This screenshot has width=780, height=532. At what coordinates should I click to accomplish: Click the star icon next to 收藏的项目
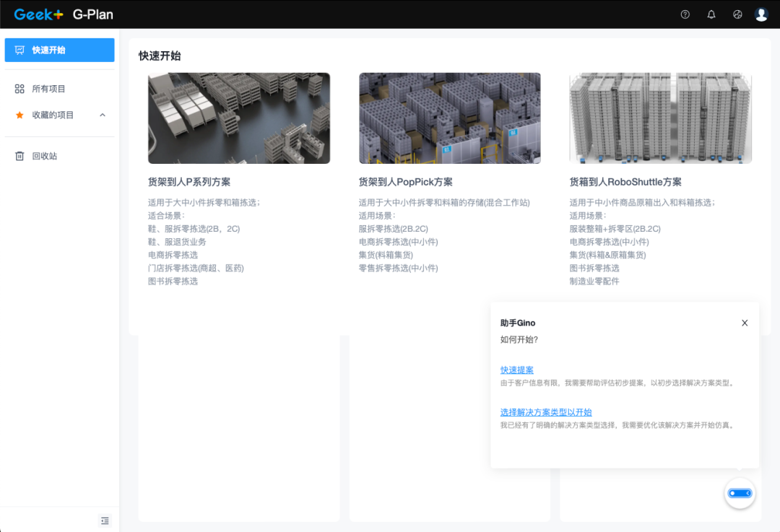coord(19,115)
